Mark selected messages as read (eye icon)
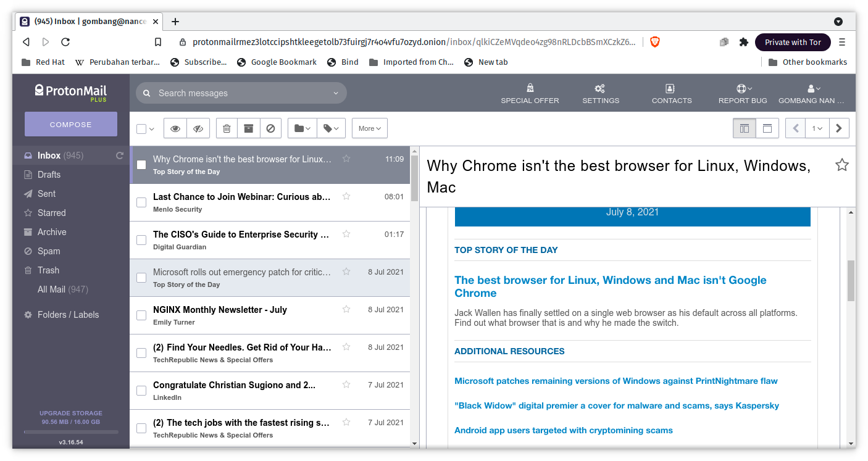The image size is (868, 461). tap(175, 128)
